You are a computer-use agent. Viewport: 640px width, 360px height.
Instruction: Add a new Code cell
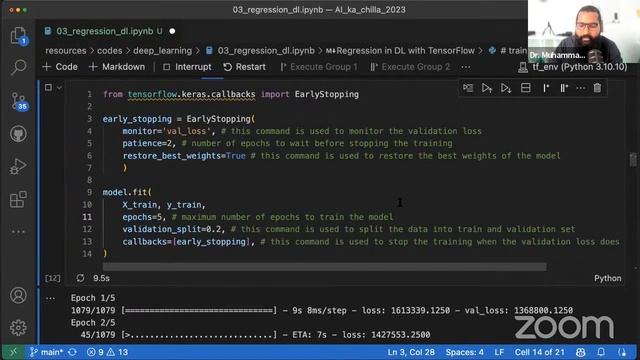click(x=60, y=67)
